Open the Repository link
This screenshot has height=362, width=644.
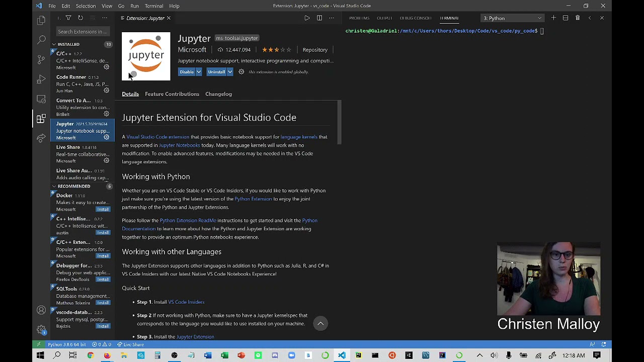point(315,50)
